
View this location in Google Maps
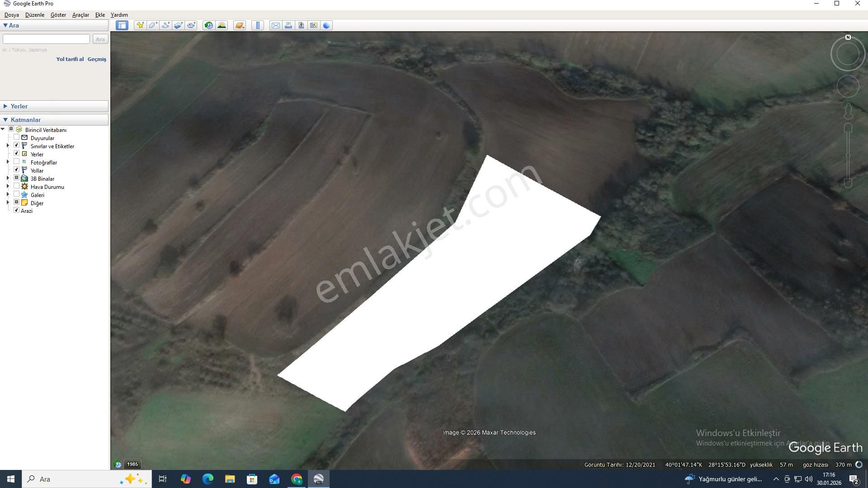point(314,25)
